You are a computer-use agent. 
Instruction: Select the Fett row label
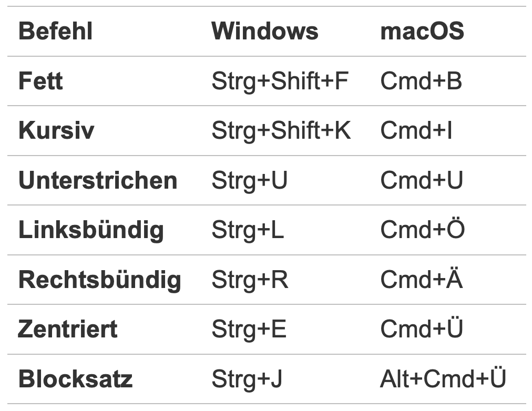coord(40,81)
